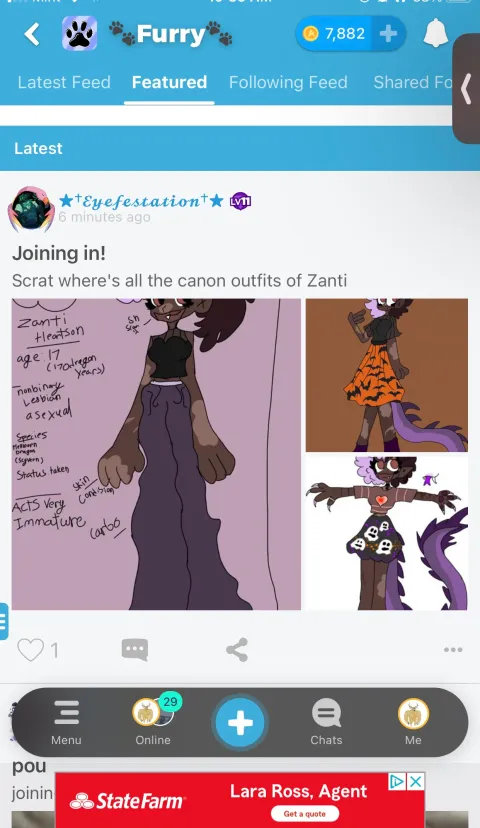Viewport: 480px width, 828px height.
Task: Create a new post with plus button
Action: pos(240,722)
